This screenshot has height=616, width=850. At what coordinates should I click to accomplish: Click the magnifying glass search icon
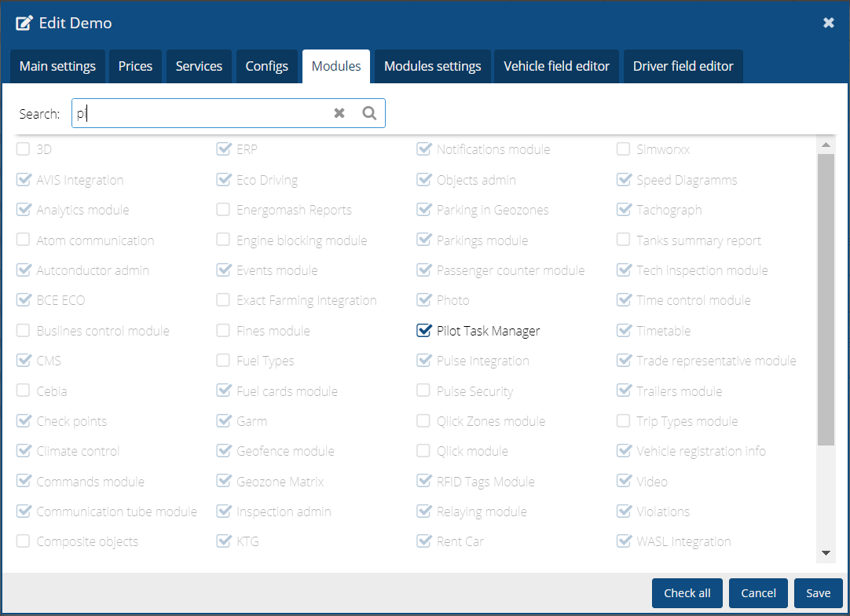[369, 113]
